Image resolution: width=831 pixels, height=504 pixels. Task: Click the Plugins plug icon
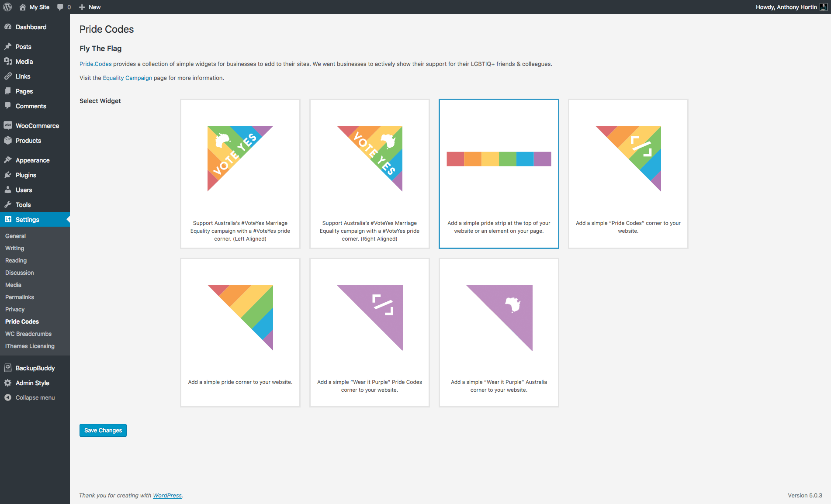coord(8,175)
